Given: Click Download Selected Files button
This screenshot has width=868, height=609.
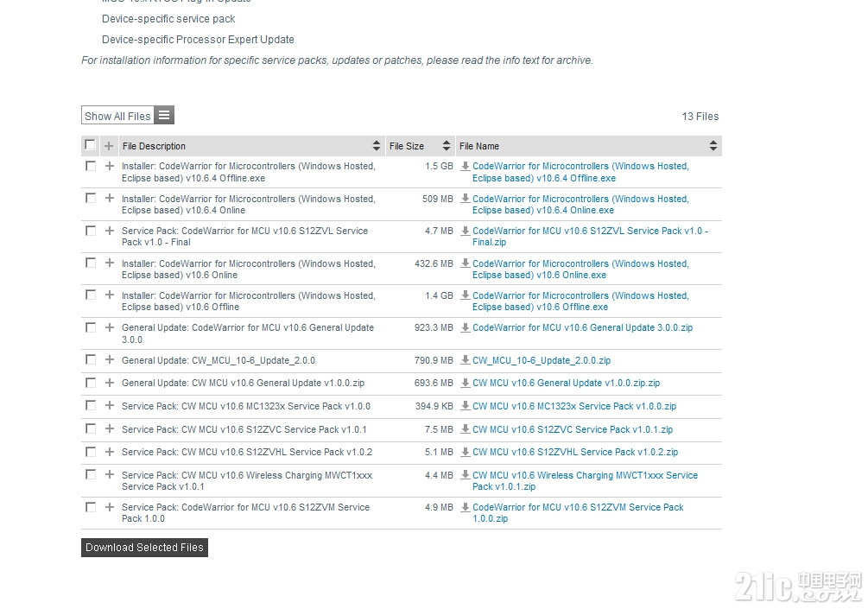Looking at the screenshot, I should pos(144,548).
